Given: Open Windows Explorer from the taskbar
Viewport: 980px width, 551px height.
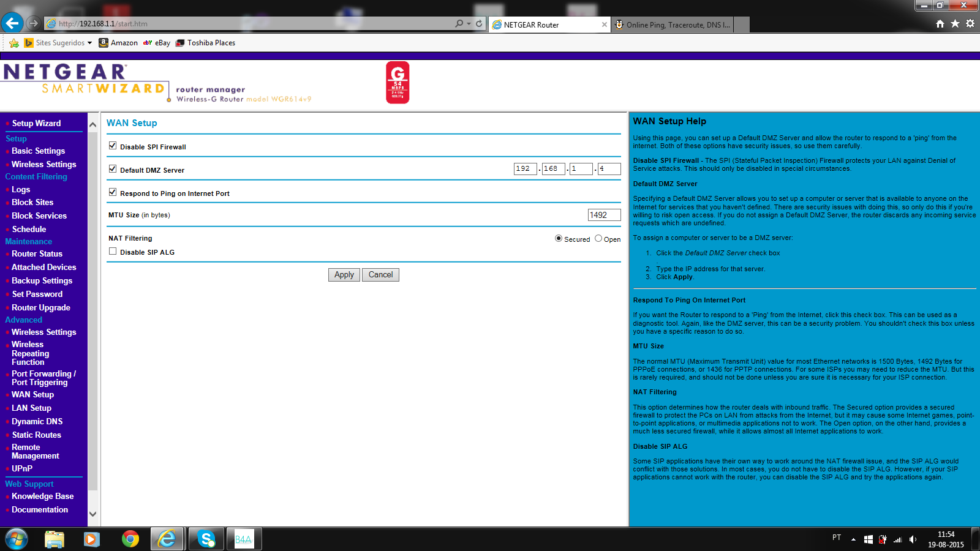Looking at the screenshot, I should pos(55,539).
